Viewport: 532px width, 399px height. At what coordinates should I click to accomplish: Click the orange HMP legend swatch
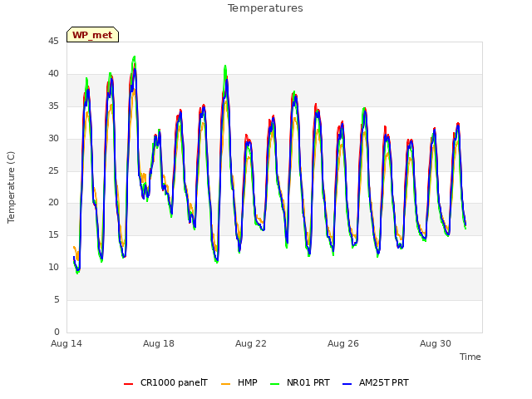pyautogui.click(x=225, y=384)
